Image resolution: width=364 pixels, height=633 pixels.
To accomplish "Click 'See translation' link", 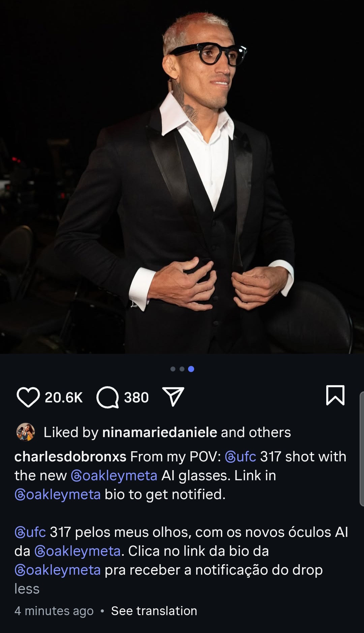I will coord(154,611).
